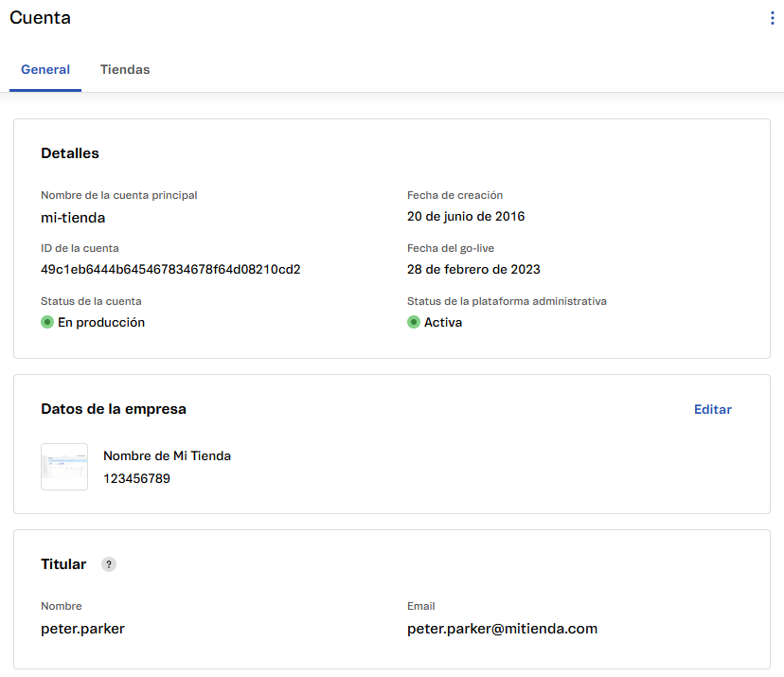Click the question mark help icon beside Titular
The image size is (784, 677).
tap(108, 564)
